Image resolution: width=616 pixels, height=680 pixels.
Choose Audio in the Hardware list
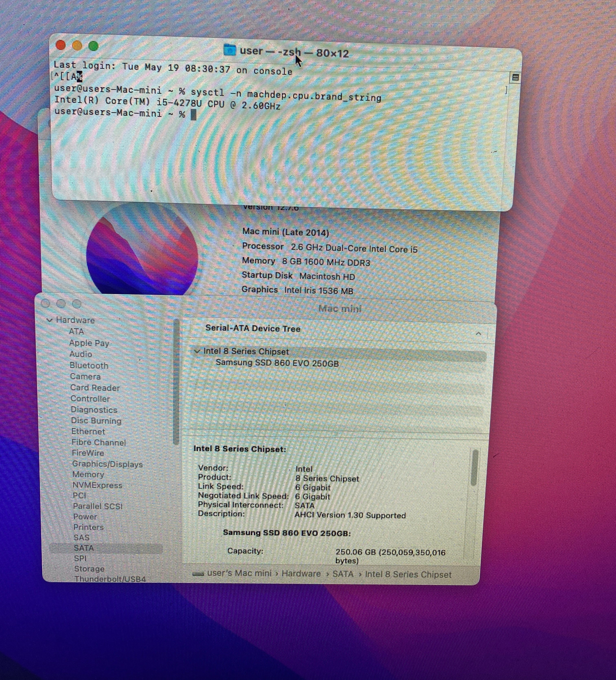click(x=81, y=354)
